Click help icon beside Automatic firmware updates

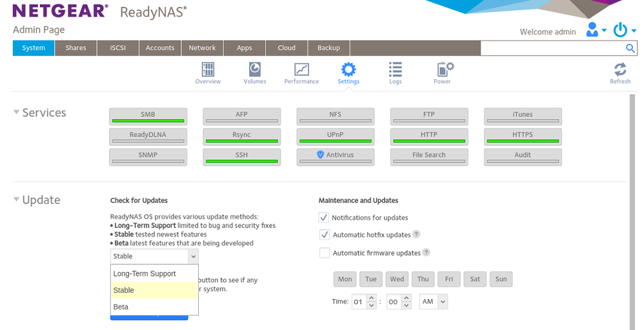426,252
